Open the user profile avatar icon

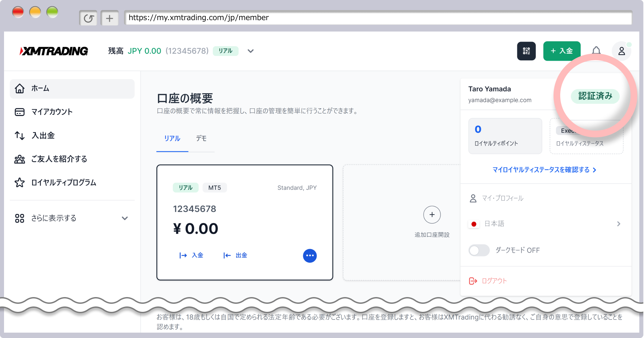621,51
